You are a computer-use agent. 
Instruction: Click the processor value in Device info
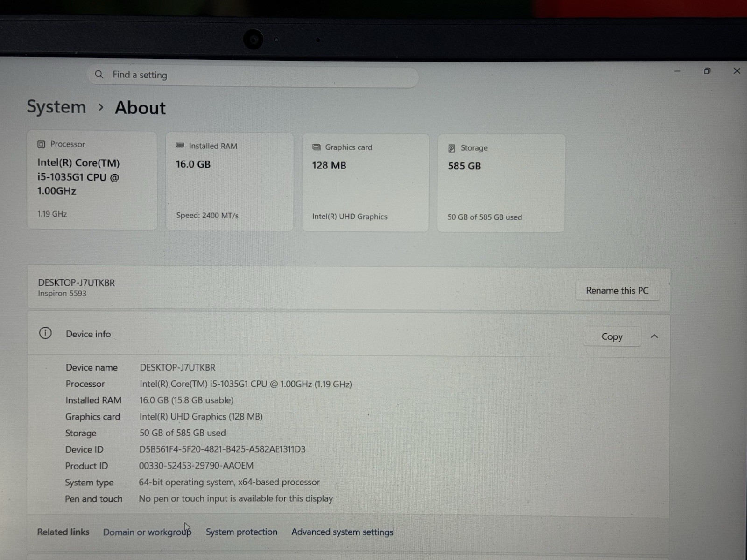(x=246, y=384)
